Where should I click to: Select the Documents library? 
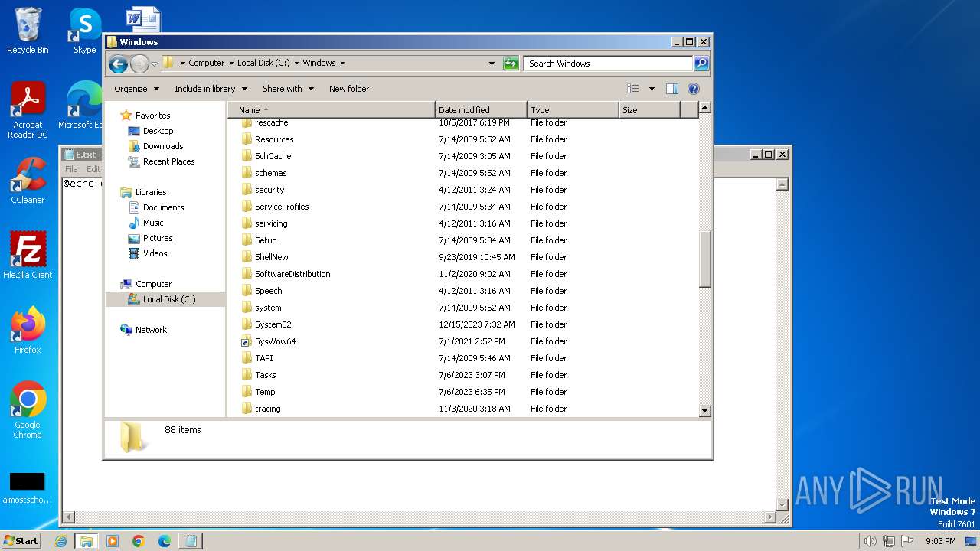click(x=163, y=207)
